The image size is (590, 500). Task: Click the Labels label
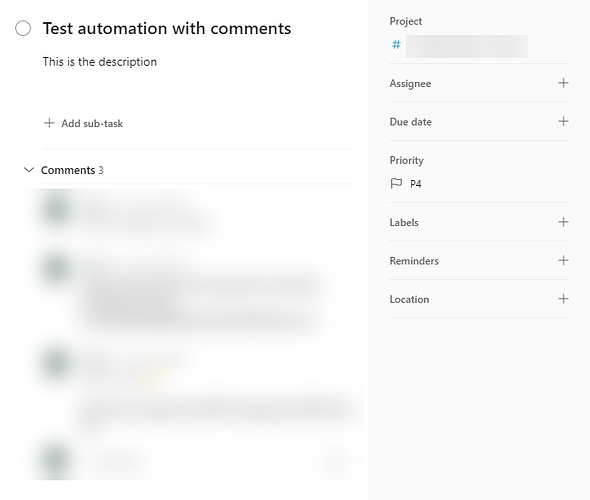click(404, 222)
